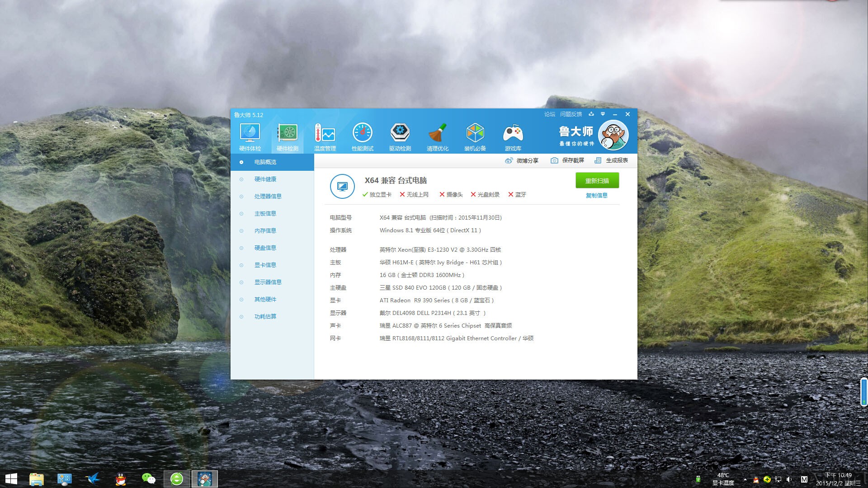Screen dimensions: 868x488
Task: Open 温度管理 temperature management
Action: 325,137
